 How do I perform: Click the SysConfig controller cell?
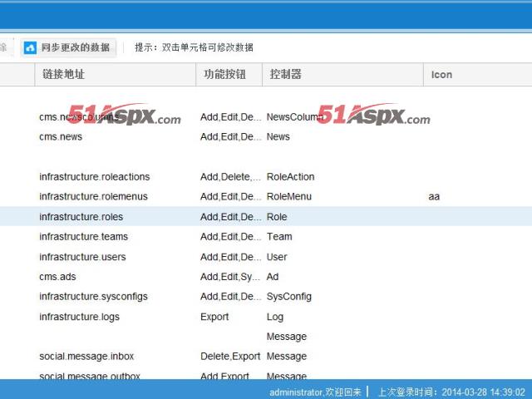point(289,297)
